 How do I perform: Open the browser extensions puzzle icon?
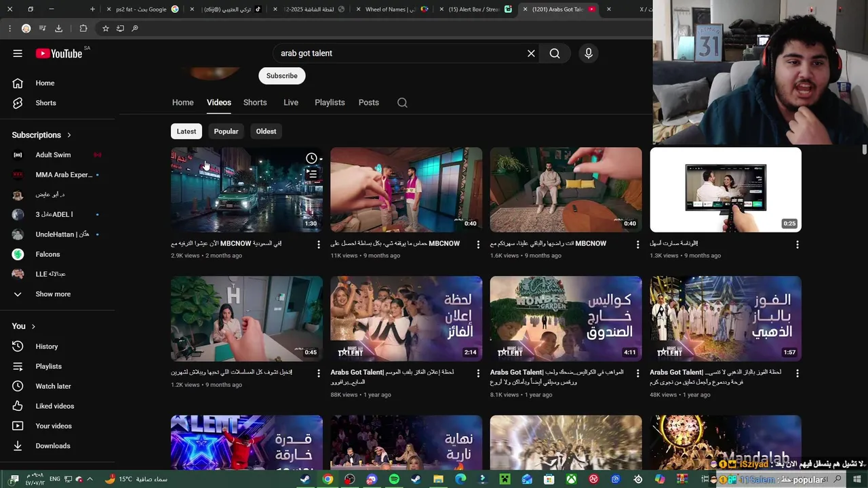pyautogui.click(x=83, y=28)
